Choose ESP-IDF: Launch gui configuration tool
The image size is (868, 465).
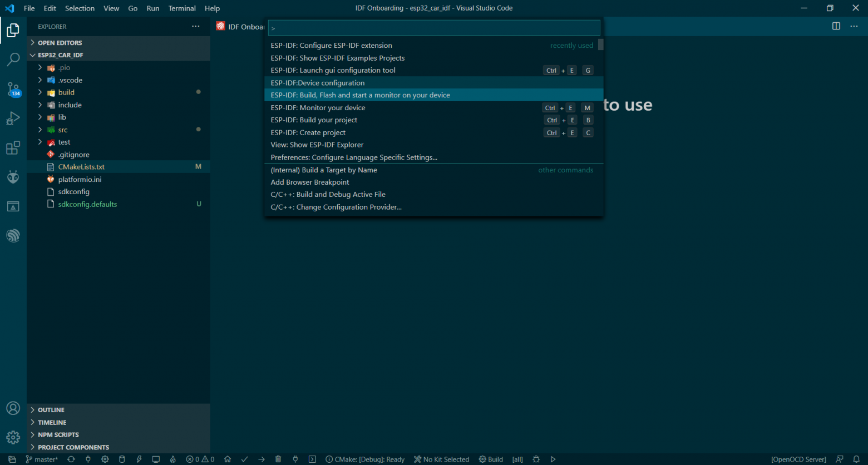(x=433, y=70)
